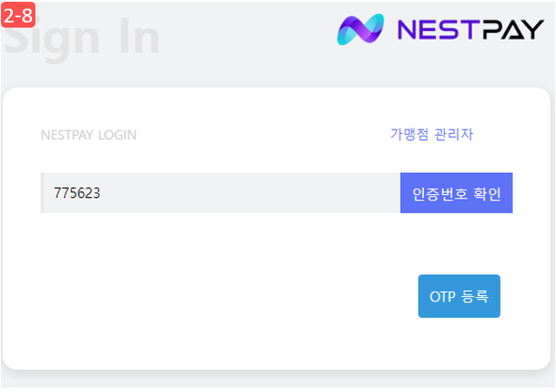Click the NESTPAY wordmark text
The width and height of the screenshot is (556, 392).
coord(471,29)
